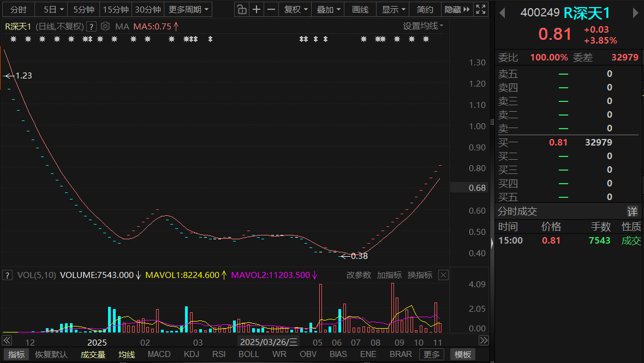Image resolution: width=644 pixels, height=363 pixels.
Task: Open the 设置均线 dropdown
Action: [x=423, y=26]
